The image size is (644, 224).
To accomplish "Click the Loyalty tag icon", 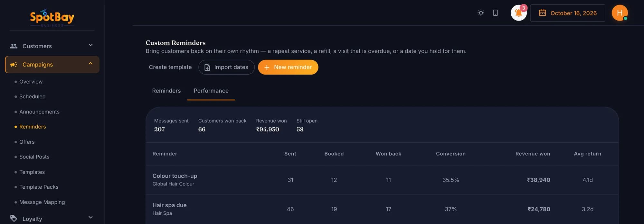I will click(14, 219).
